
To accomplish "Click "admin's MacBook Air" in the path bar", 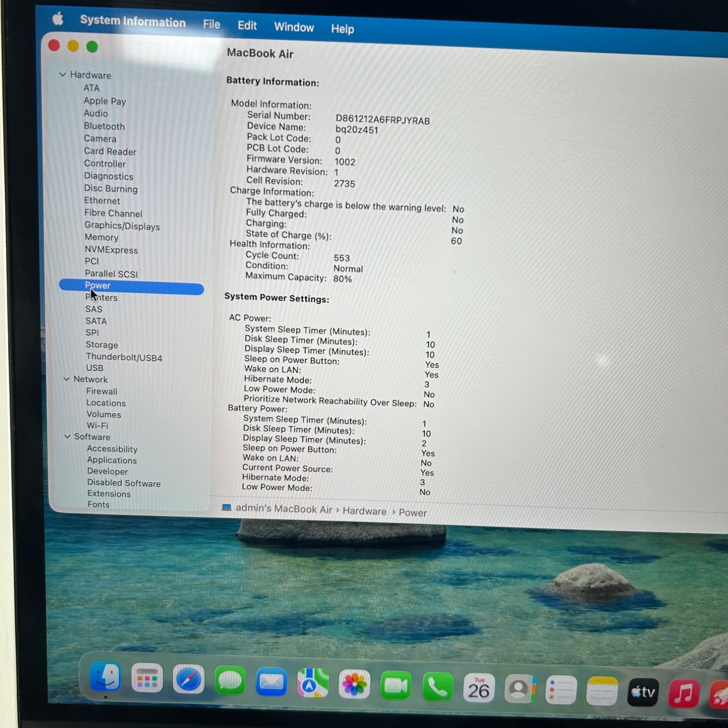I will [x=284, y=509].
